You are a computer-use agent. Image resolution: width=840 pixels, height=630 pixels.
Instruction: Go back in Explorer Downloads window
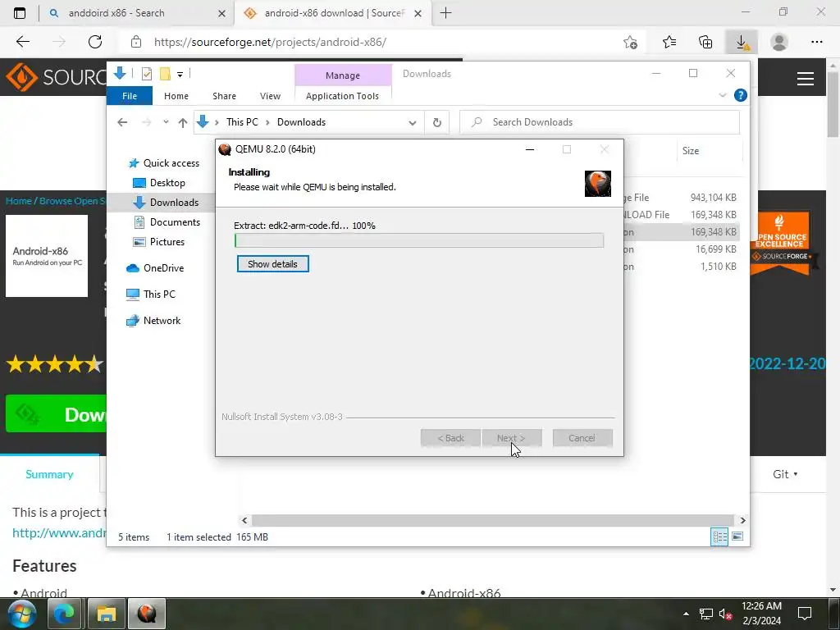(122, 122)
